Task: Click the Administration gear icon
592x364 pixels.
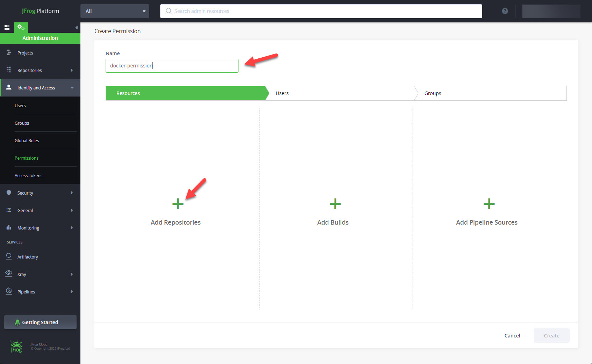Action: (21, 27)
